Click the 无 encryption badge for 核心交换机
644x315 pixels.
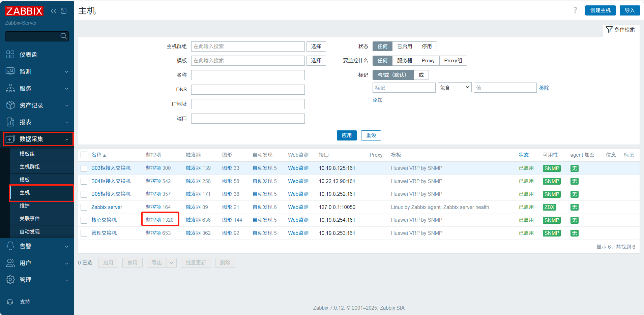[x=575, y=220]
